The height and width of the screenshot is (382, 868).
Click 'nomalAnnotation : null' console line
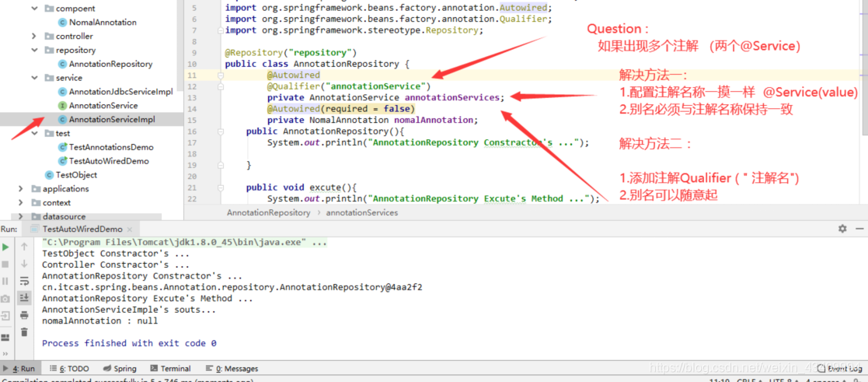pos(99,321)
